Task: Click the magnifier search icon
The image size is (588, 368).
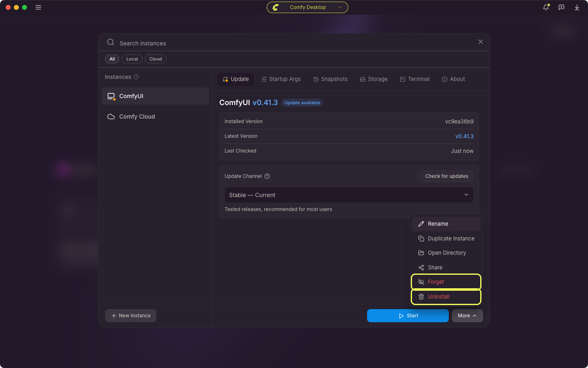Action: 111,42
